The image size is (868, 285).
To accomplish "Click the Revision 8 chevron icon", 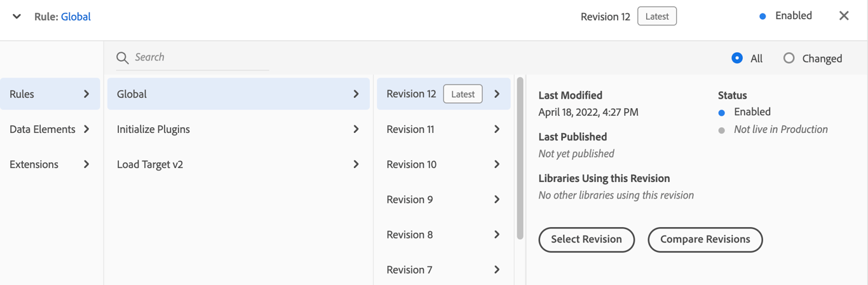I will point(497,234).
